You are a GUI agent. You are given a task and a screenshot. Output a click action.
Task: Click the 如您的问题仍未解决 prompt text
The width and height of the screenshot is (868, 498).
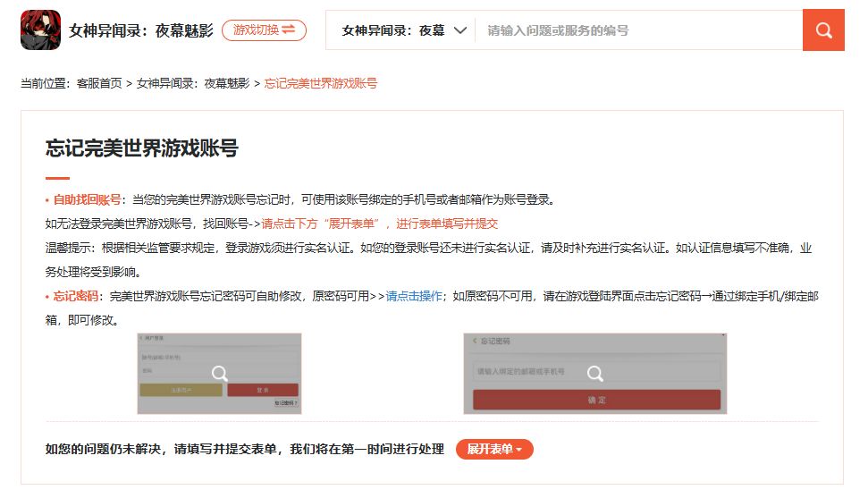click(x=245, y=449)
